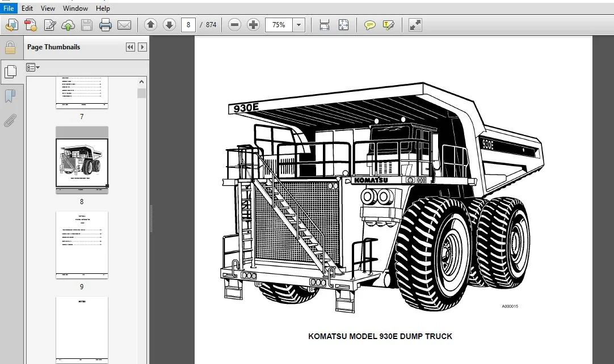
Task: Open the Edit menu
Action: (x=27, y=8)
